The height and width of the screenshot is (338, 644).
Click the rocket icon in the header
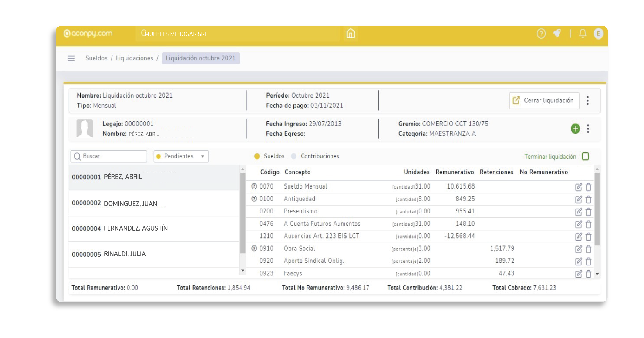pyautogui.click(x=557, y=33)
